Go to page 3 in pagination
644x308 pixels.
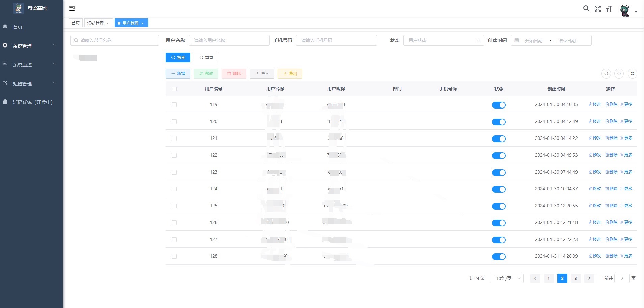click(576, 278)
